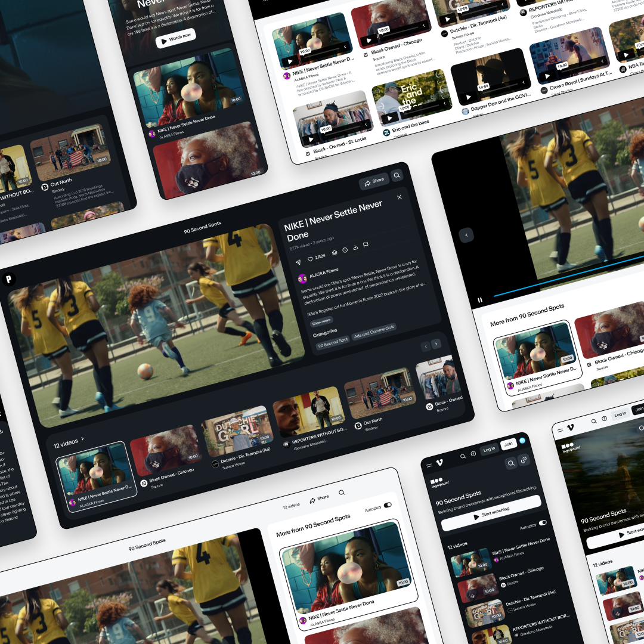Image resolution: width=644 pixels, height=644 pixels.
Task: Open search in the dark player header
Action: [x=397, y=175]
